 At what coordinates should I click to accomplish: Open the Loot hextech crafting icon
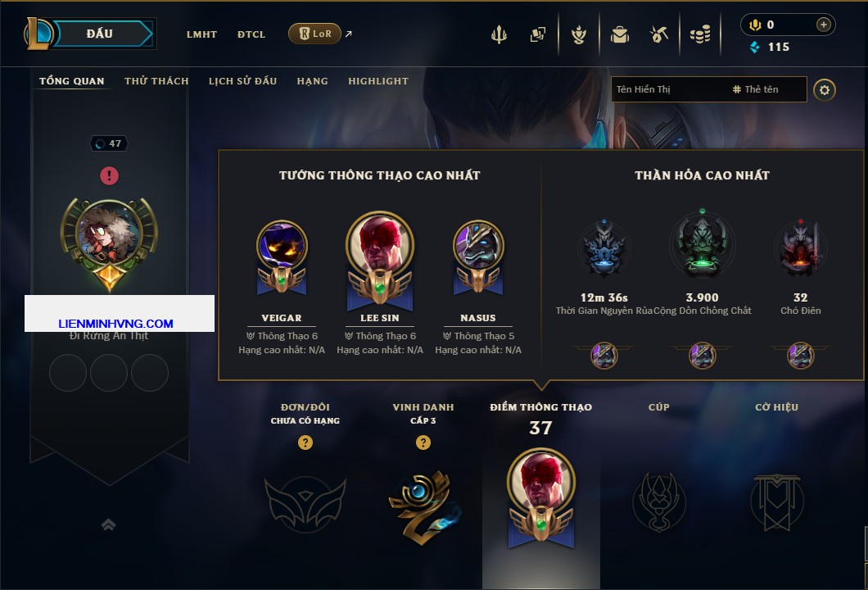tap(658, 34)
